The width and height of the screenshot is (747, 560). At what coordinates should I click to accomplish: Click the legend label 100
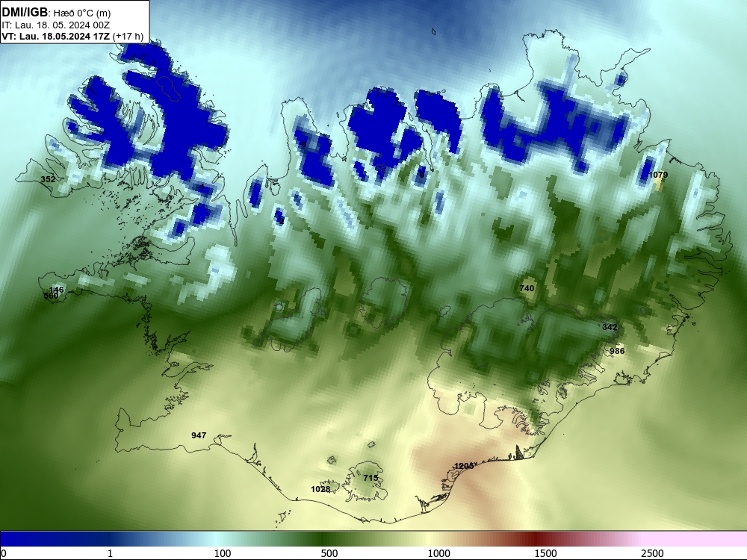coord(223,553)
